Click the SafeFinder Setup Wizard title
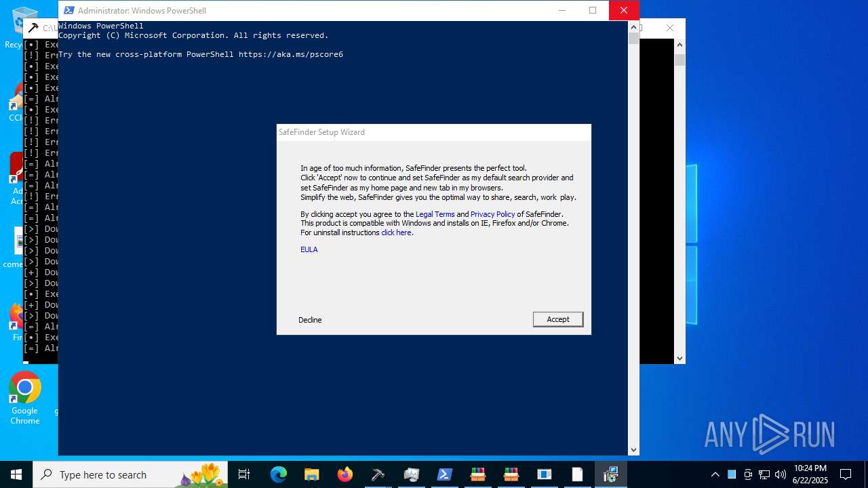 [321, 132]
